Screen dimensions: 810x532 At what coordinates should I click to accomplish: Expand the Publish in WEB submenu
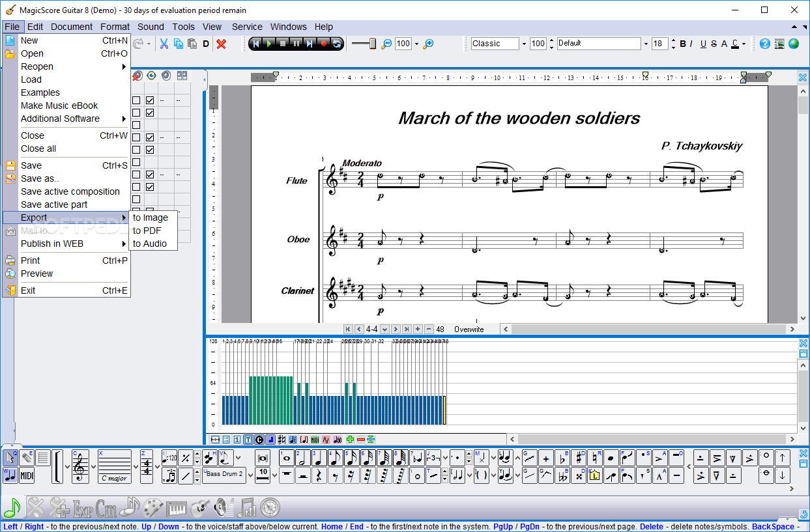pyautogui.click(x=66, y=244)
